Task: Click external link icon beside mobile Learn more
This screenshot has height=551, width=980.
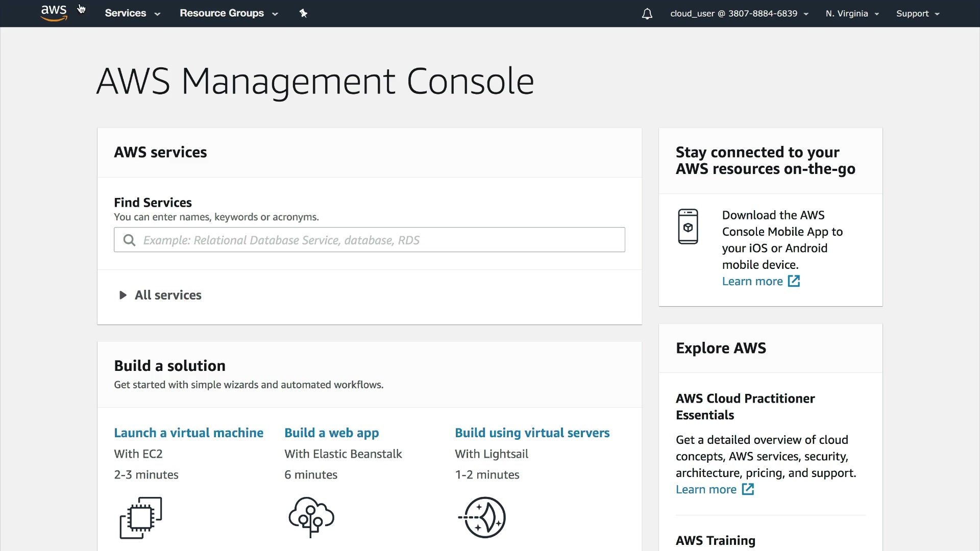Action: (794, 281)
